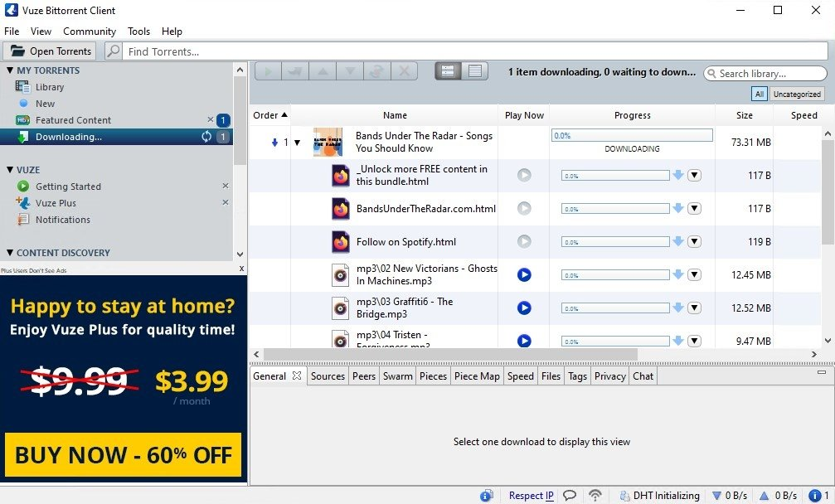Screen dimensions: 835x504
Task: Click the Start/play toolbar button
Action: click(269, 70)
